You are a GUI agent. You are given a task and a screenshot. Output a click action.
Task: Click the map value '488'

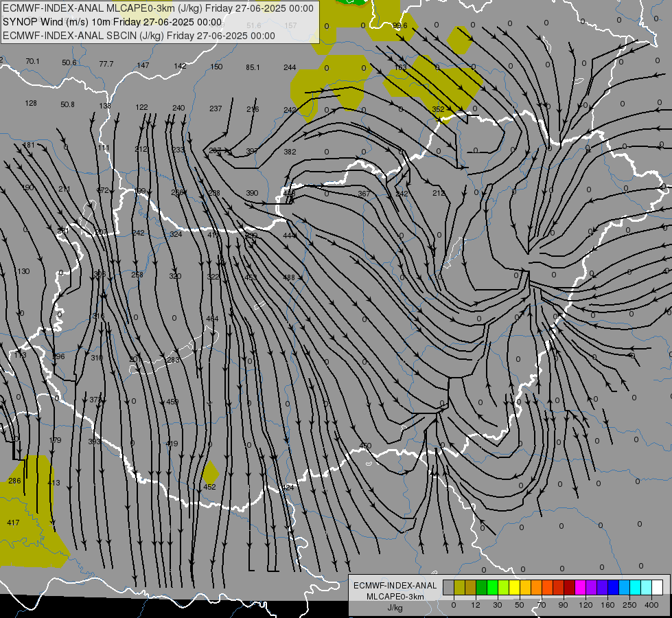tap(289, 277)
